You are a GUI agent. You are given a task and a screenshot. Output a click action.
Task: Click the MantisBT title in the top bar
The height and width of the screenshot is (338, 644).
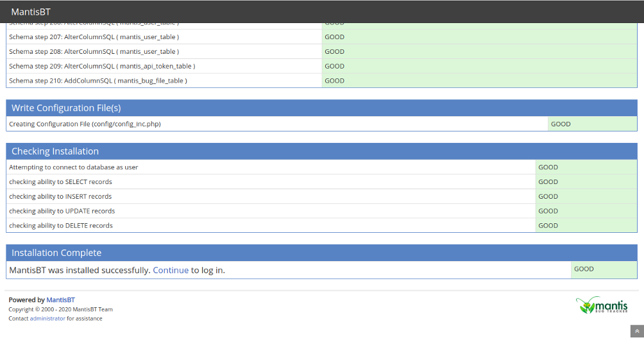point(31,12)
